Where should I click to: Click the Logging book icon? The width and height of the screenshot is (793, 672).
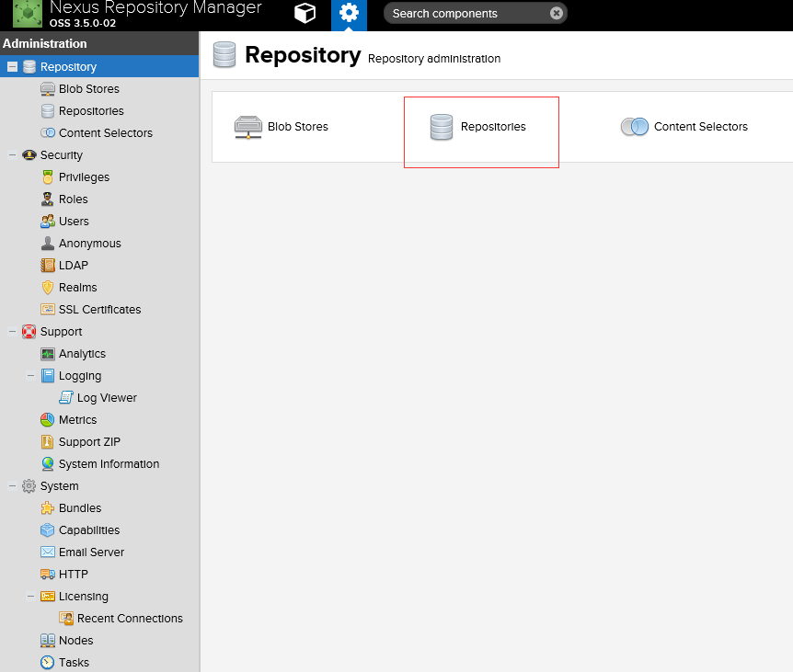pos(48,375)
